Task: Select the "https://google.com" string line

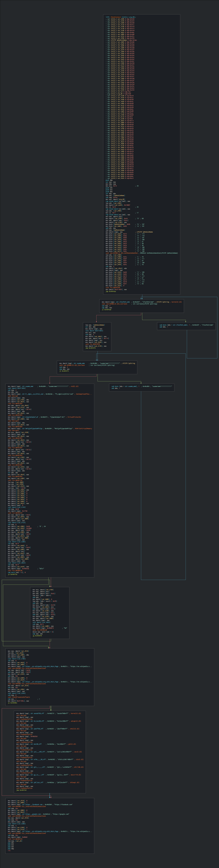Action: [x=39, y=814]
